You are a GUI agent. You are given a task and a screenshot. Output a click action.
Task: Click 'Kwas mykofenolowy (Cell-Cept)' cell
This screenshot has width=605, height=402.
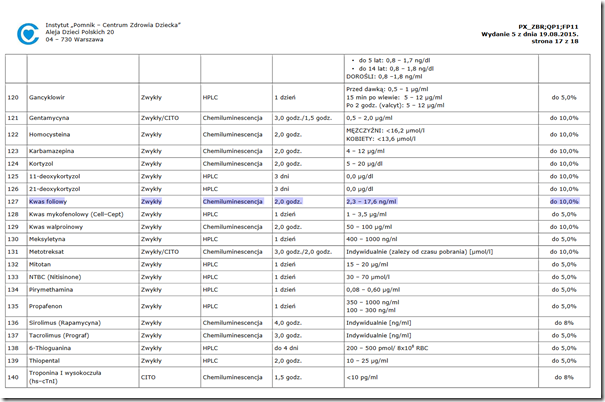coord(76,214)
